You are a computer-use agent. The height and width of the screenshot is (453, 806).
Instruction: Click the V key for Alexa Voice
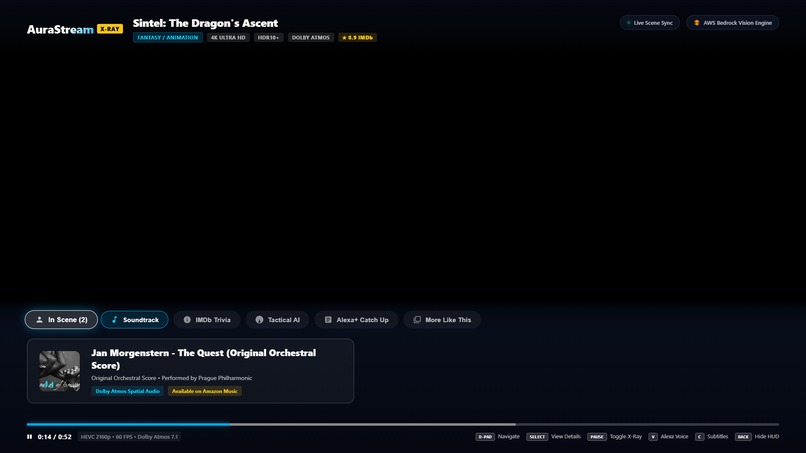click(x=653, y=437)
